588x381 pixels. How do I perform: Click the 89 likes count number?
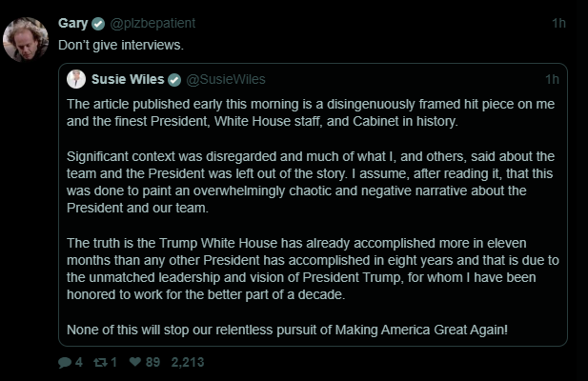153,362
